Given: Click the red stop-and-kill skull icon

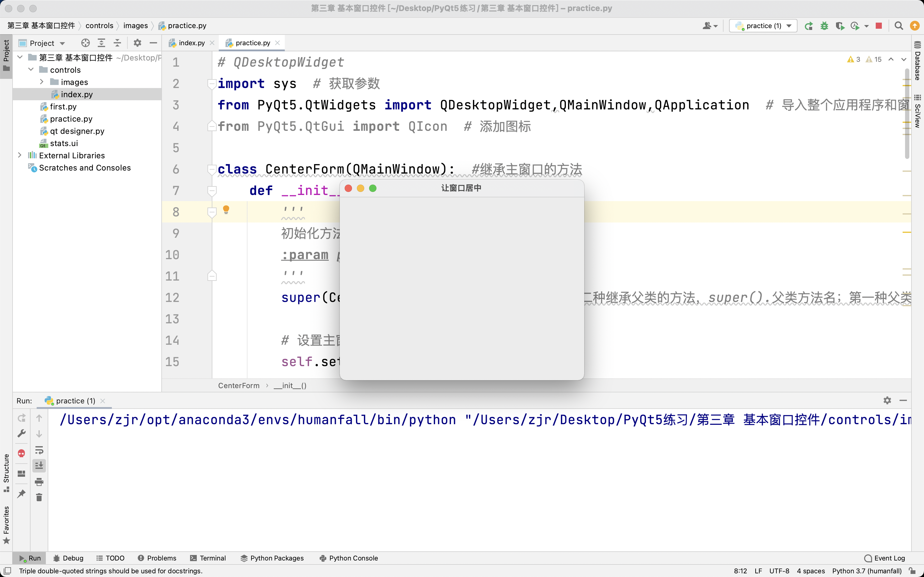Looking at the screenshot, I should click(x=22, y=453).
